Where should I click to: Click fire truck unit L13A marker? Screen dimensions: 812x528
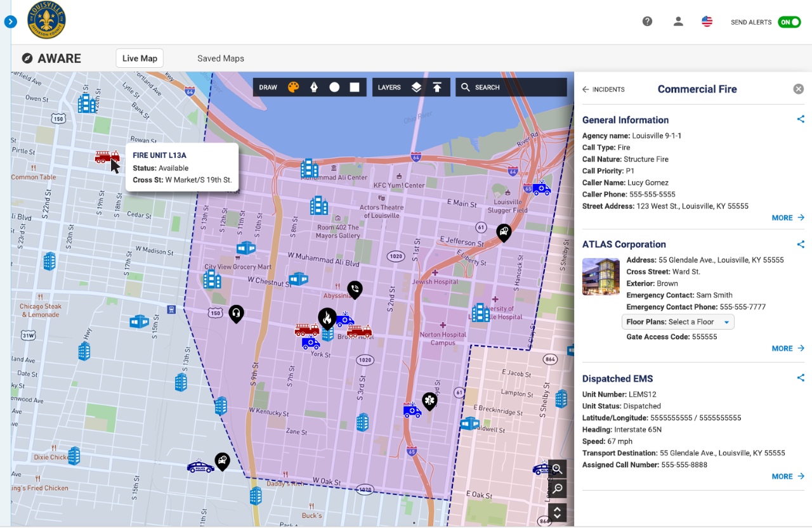(107, 157)
